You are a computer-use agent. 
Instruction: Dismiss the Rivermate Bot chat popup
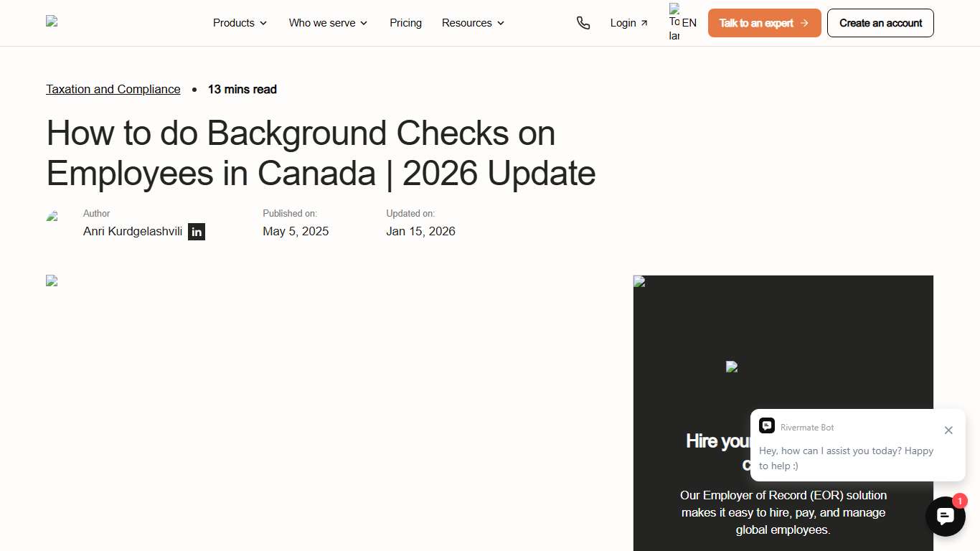[948, 430]
